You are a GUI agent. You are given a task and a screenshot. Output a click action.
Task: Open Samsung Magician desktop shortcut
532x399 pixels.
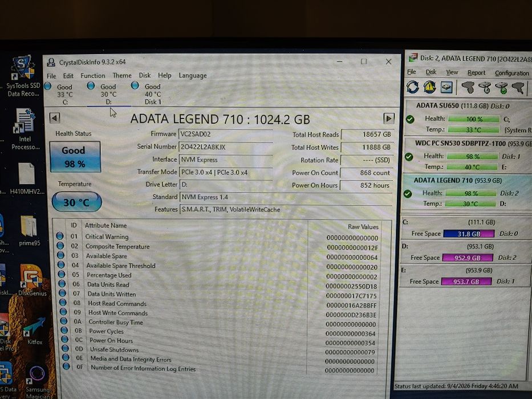coord(37,381)
